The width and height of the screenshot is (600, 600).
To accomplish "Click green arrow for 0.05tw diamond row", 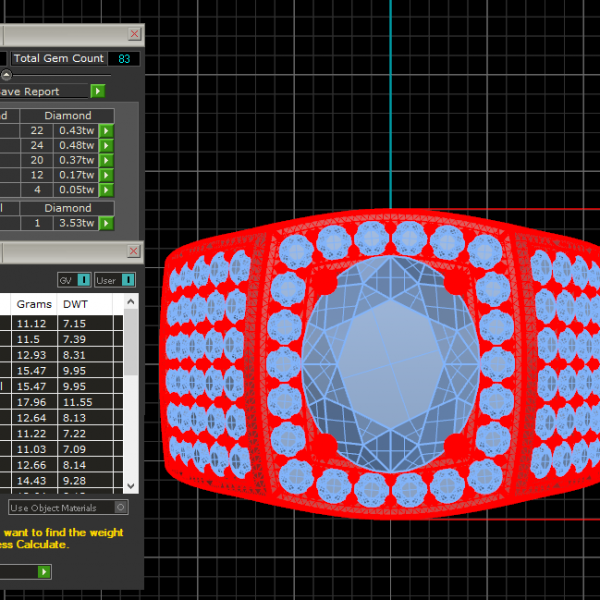I will 106,190.
